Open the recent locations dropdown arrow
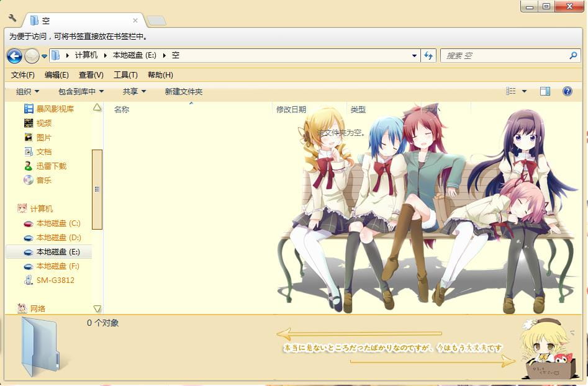588x386 pixels. tap(44, 56)
